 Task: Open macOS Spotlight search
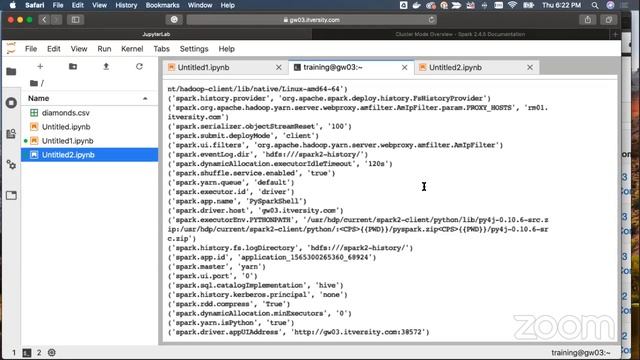(x=595, y=5)
